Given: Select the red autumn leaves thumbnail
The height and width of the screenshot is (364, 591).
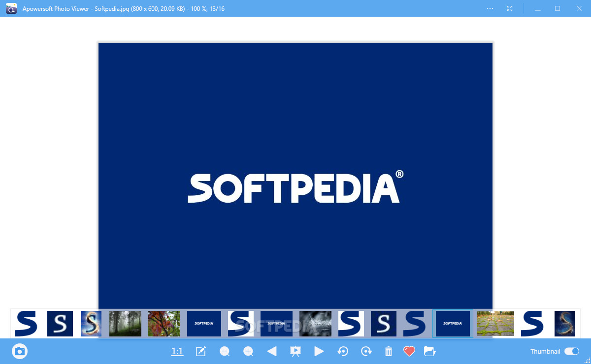Looking at the screenshot, I should click(164, 324).
